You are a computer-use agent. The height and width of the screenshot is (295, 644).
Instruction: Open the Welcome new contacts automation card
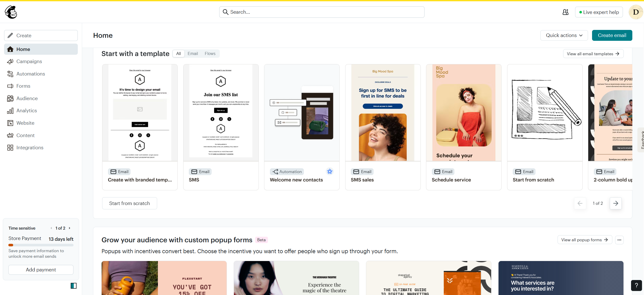(x=302, y=127)
